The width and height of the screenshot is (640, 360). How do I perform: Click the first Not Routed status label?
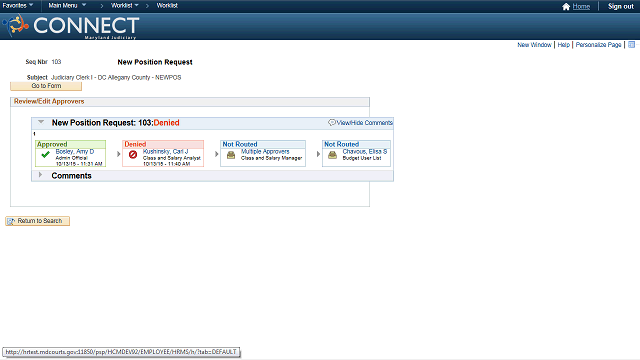tap(240, 144)
